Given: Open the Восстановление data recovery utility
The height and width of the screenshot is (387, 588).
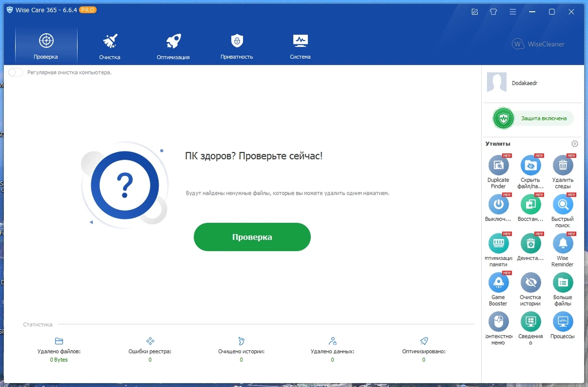Looking at the screenshot, I should [x=531, y=204].
